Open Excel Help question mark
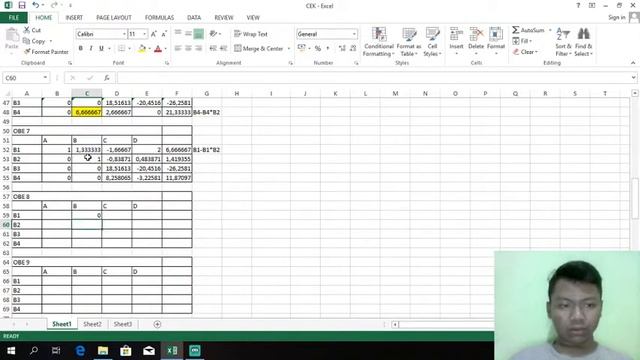Screen dimensions: 640x360 click(578, 5)
